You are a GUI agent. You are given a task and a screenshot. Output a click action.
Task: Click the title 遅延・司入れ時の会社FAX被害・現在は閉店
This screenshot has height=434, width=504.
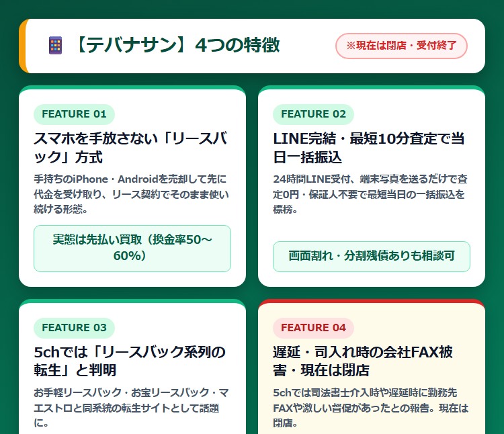tap(363, 361)
